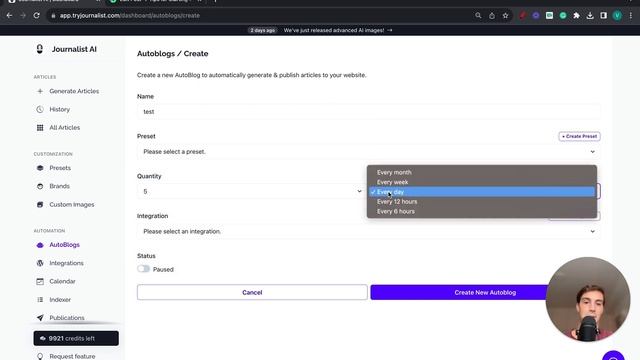
Task: Select the Every 12 hours option
Action: (482, 202)
